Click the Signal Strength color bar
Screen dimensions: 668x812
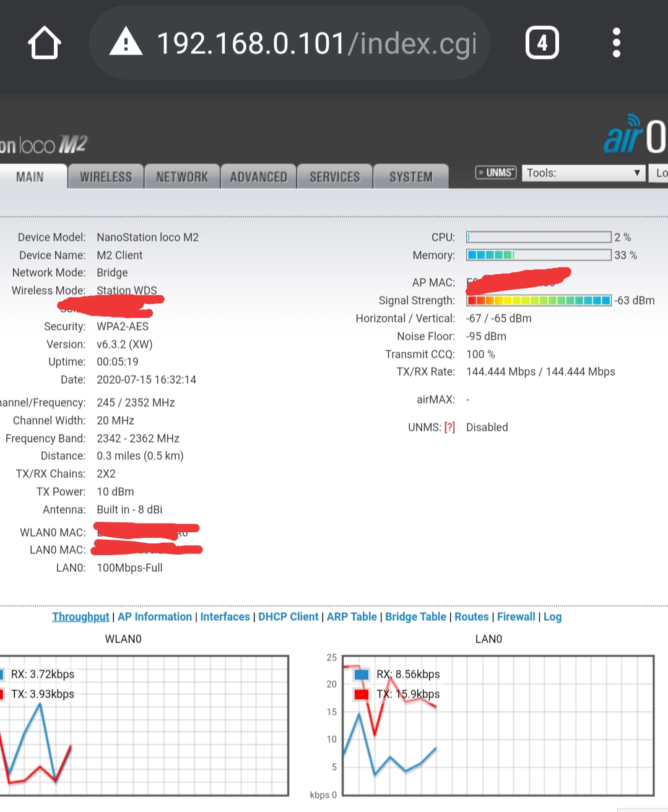[x=539, y=300]
